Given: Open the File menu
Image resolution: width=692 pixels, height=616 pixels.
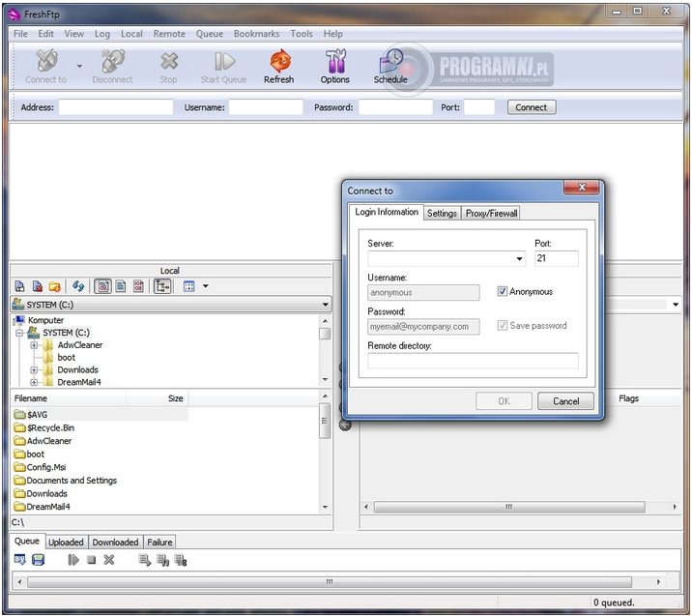Looking at the screenshot, I should (x=20, y=34).
